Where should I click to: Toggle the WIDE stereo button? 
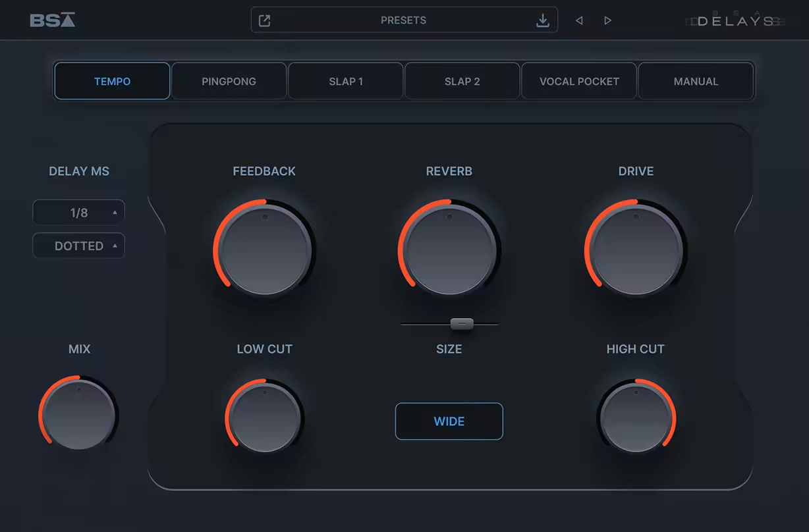point(449,421)
